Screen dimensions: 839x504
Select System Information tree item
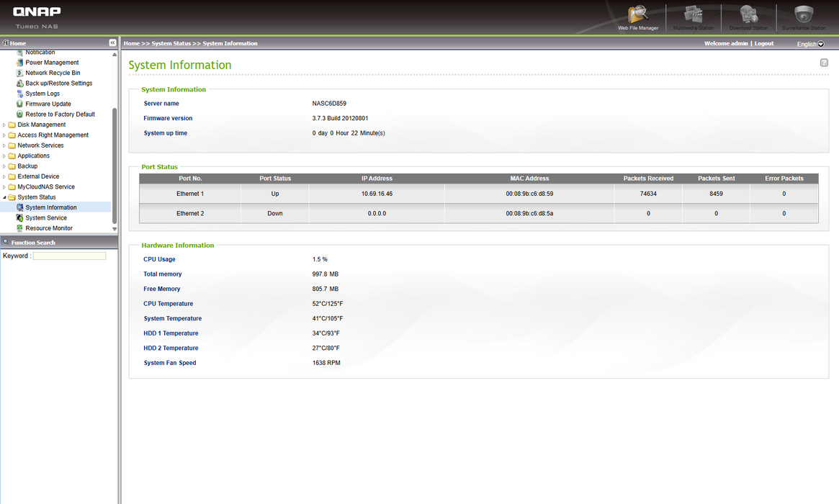click(x=51, y=207)
